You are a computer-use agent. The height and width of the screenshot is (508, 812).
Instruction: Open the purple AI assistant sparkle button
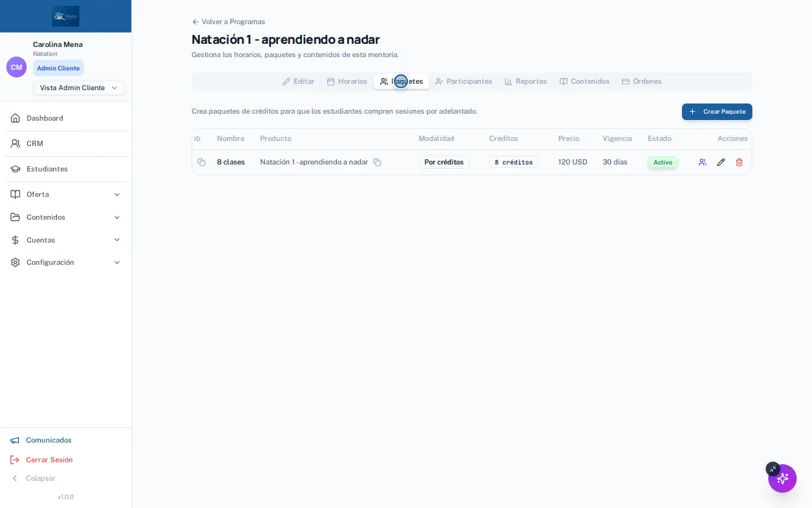coord(782,478)
